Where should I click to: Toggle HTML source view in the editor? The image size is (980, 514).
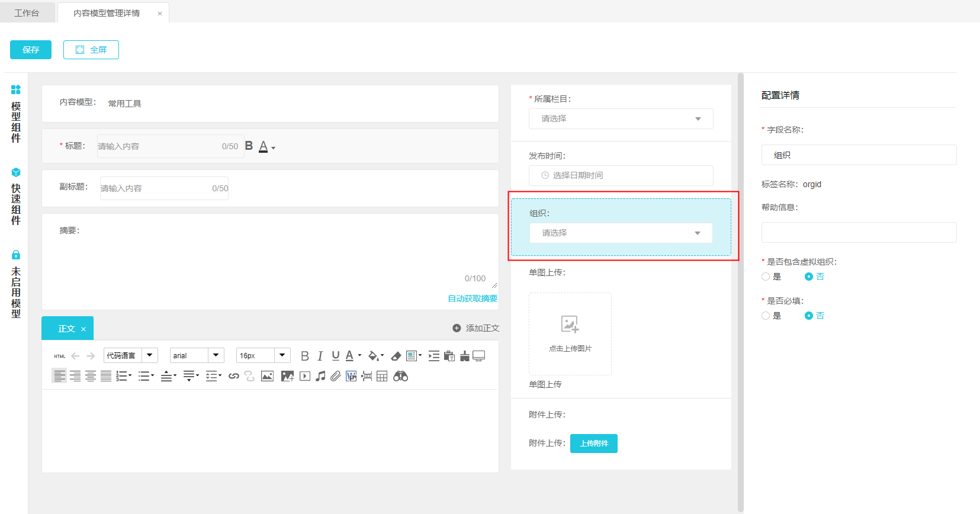[59, 356]
